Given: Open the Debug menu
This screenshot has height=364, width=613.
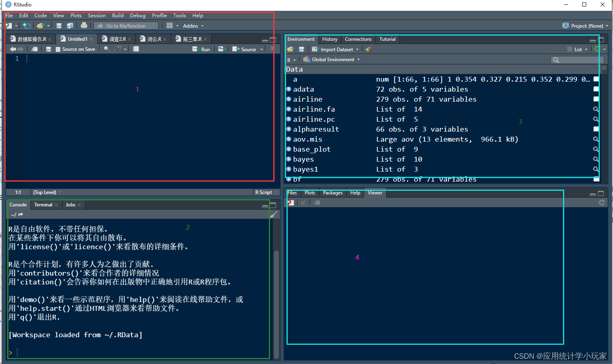Looking at the screenshot, I should (138, 16).
